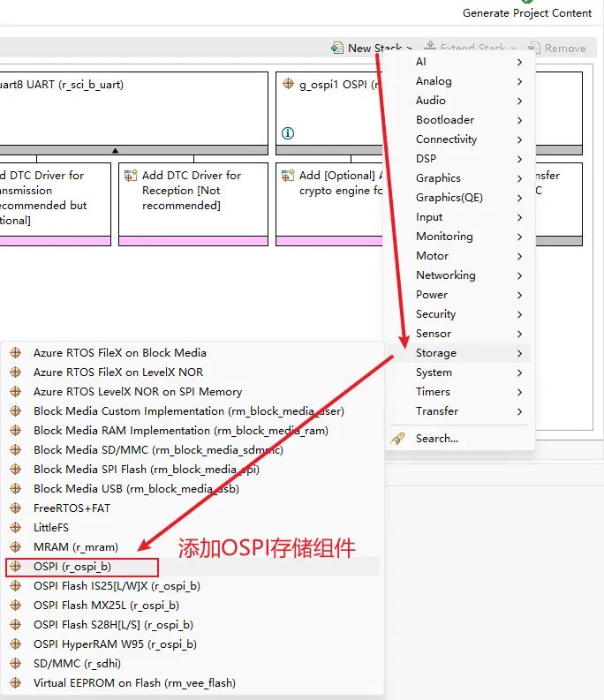Click the Search magnifier icon in menu
The height and width of the screenshot is (700, 604).
398,438
